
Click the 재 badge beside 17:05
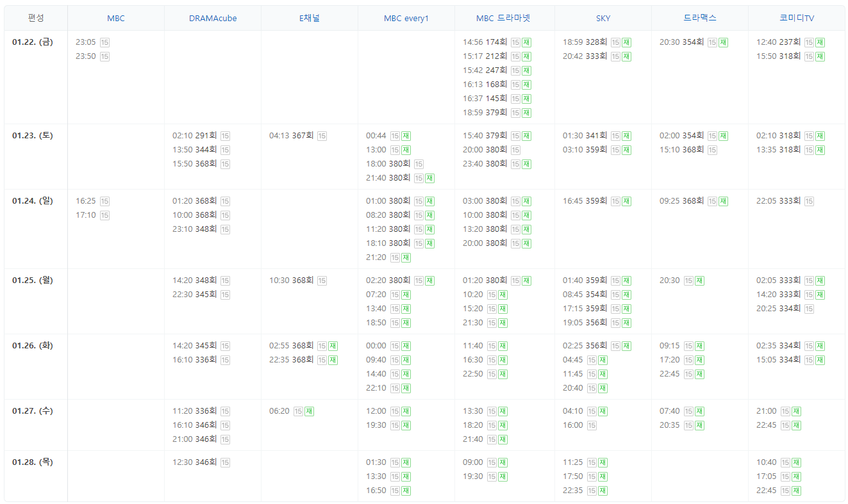796,476
